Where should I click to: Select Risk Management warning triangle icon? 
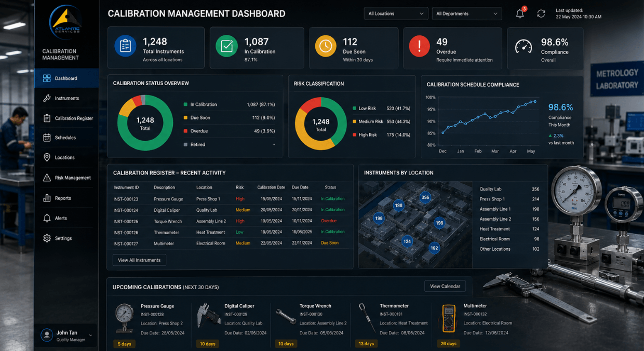[x=47, y=178]
